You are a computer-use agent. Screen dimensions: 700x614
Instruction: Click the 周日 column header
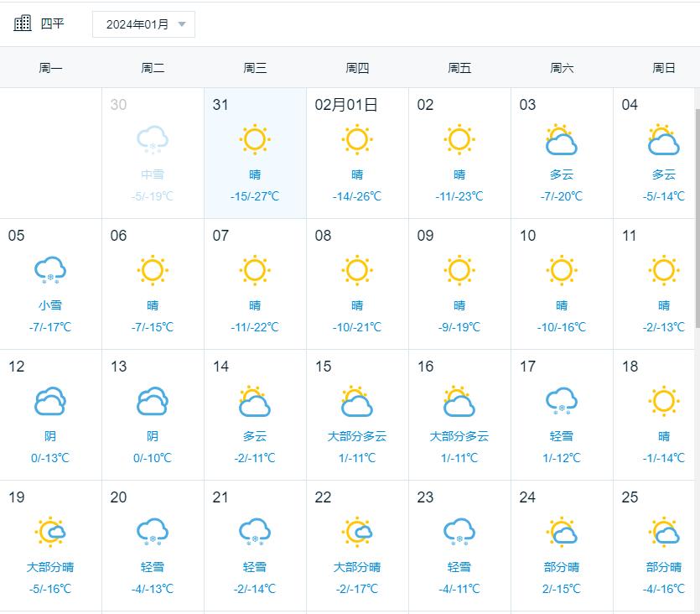tap(664, 68)
